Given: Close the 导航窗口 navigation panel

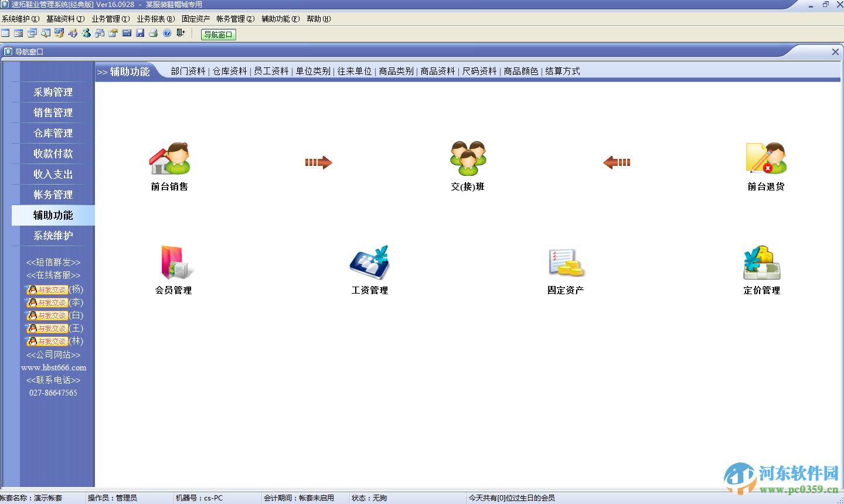Looking at the screenshot, I should click(x=835, y=52).
